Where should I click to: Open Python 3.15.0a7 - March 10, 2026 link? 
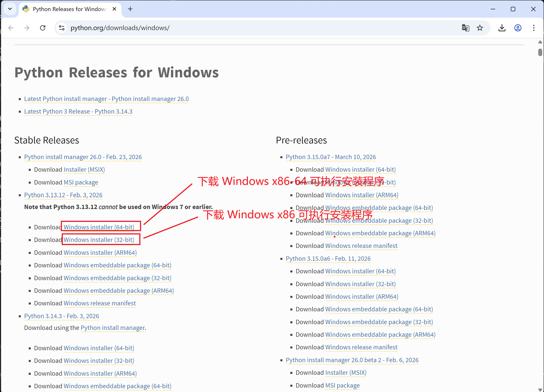click(x=331, y=157)
